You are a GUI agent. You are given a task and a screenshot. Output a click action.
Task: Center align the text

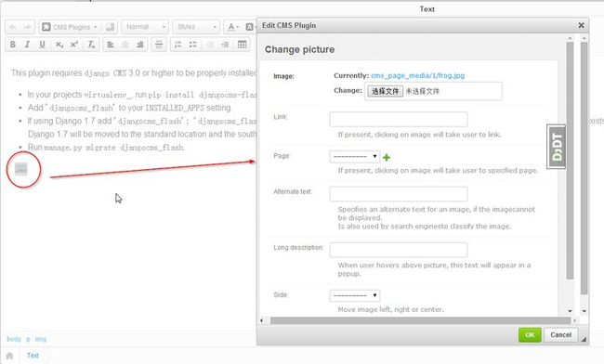[x=125, y=45]
